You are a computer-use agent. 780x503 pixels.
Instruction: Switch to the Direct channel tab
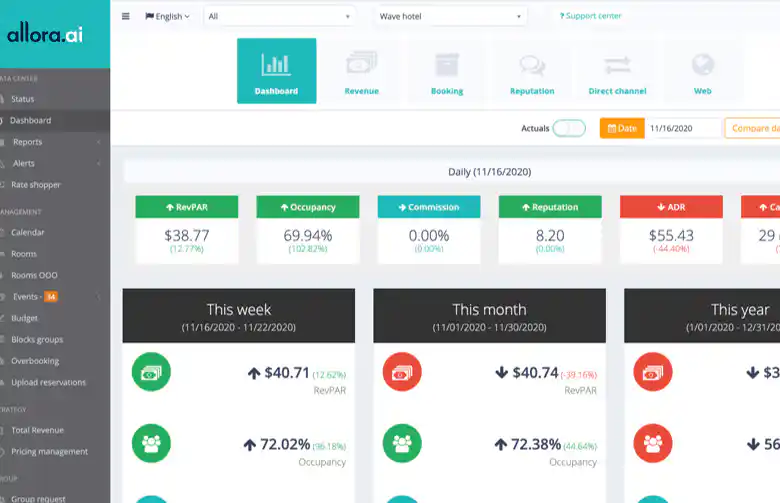tap(617, 71)
